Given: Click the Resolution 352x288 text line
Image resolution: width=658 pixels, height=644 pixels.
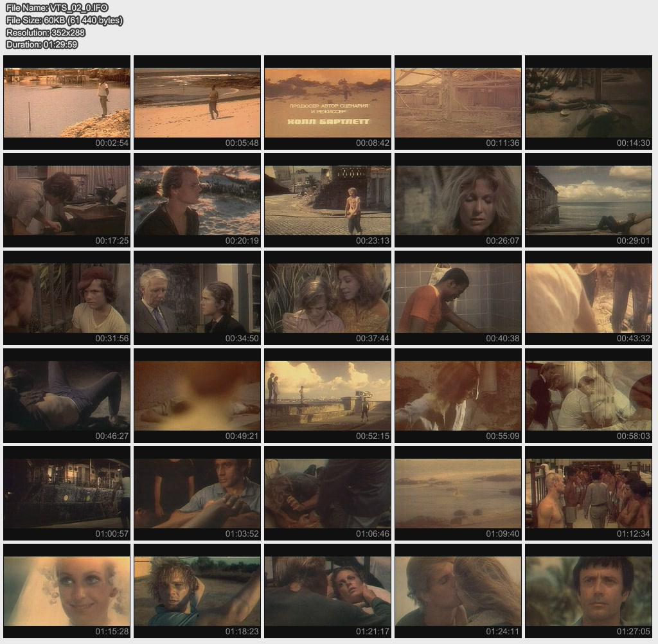Looking at the screenshot, I should click(x=46, y=32).
